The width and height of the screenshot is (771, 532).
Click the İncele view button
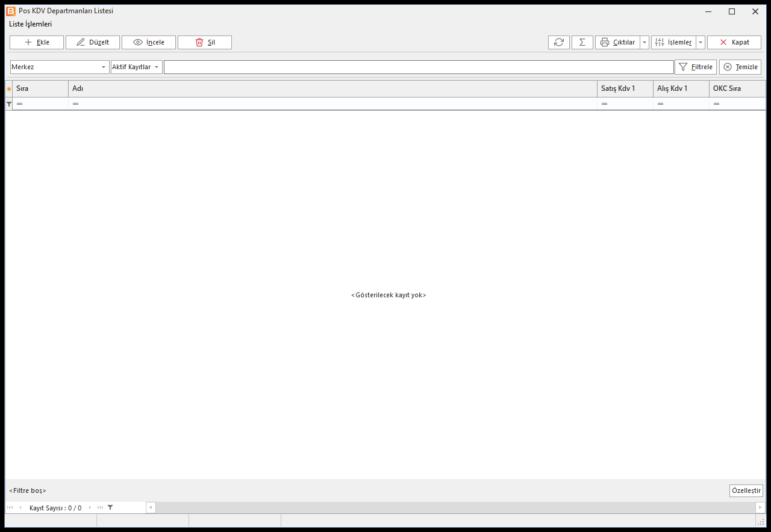pyautogui.click(x=149, y=43)
